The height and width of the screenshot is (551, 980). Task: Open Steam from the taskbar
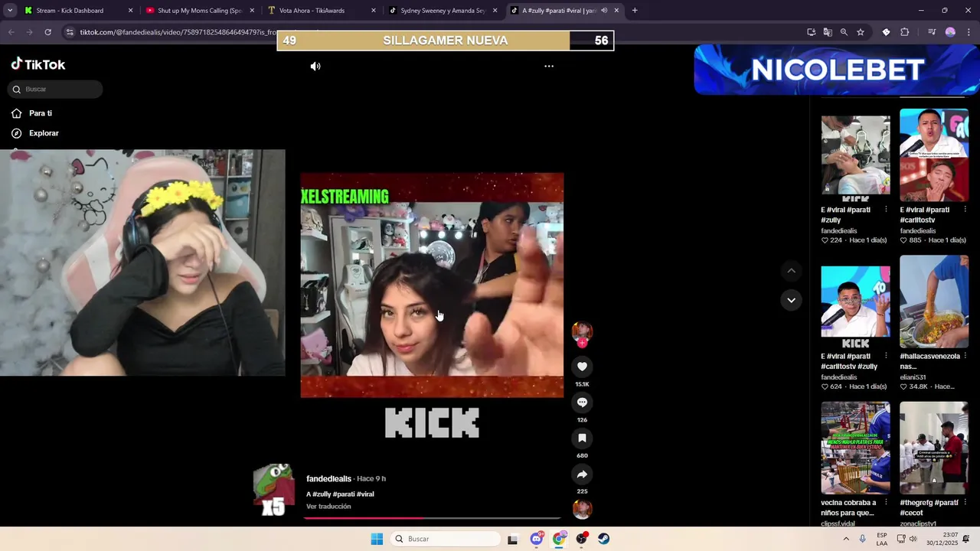coord(604,539)
